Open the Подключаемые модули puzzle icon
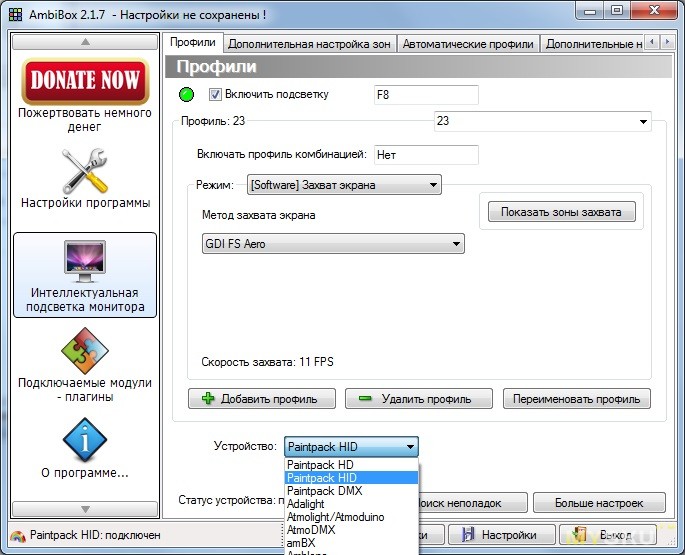Image resolution: width=685 pixels, height=555 pixels. (85, 351)
